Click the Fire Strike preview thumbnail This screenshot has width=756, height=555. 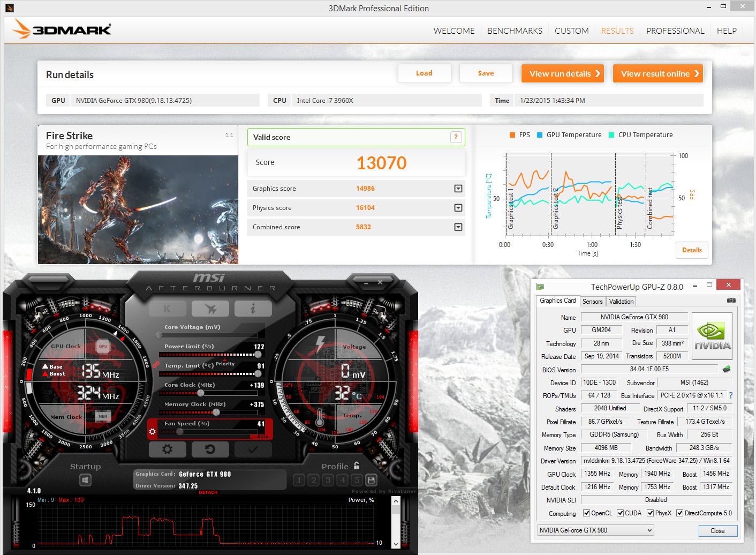click(138, 209)
